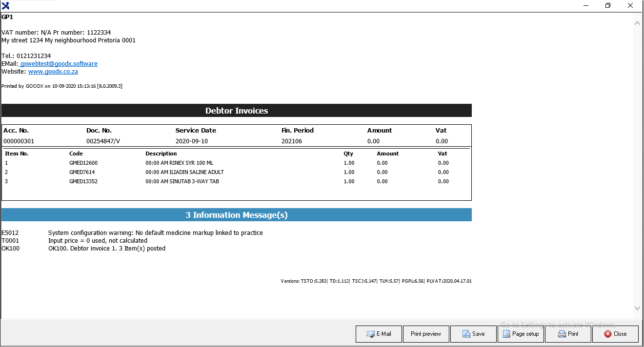644x347 pixels.
Task: Open Page setup via its icon
Action: [x=505, y=334]
